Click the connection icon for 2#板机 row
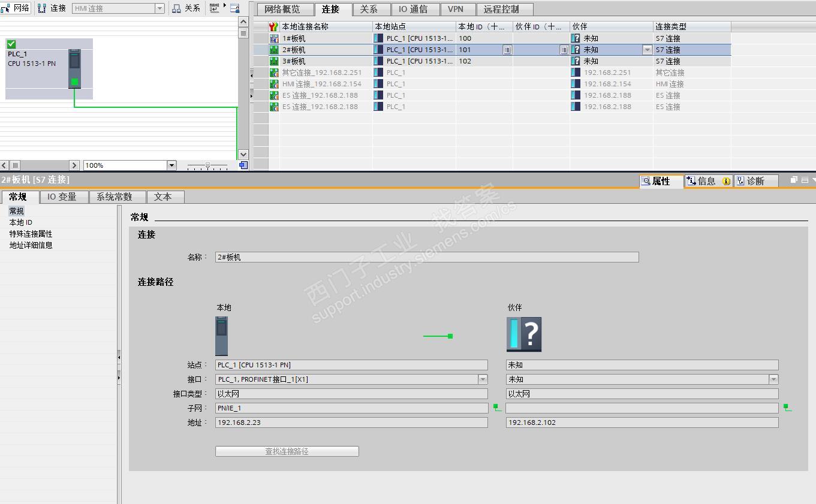The image size is (816, 504). [x=274, y=50]
